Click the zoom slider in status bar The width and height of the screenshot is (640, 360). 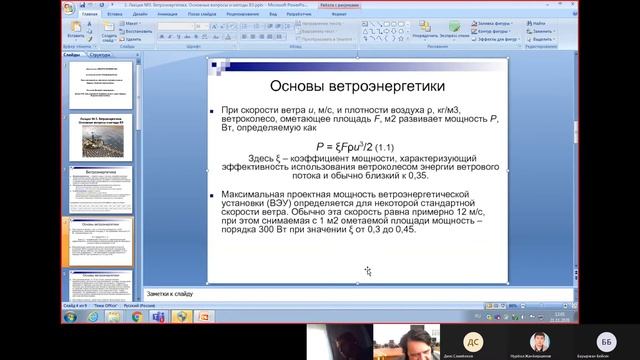pyautogui.click(x=543, y=306)
